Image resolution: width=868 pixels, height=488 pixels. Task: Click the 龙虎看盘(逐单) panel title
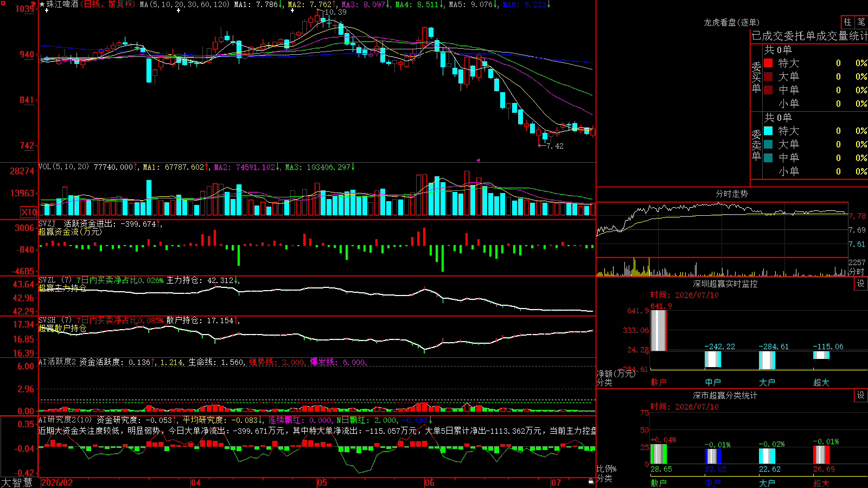point(732,22)
